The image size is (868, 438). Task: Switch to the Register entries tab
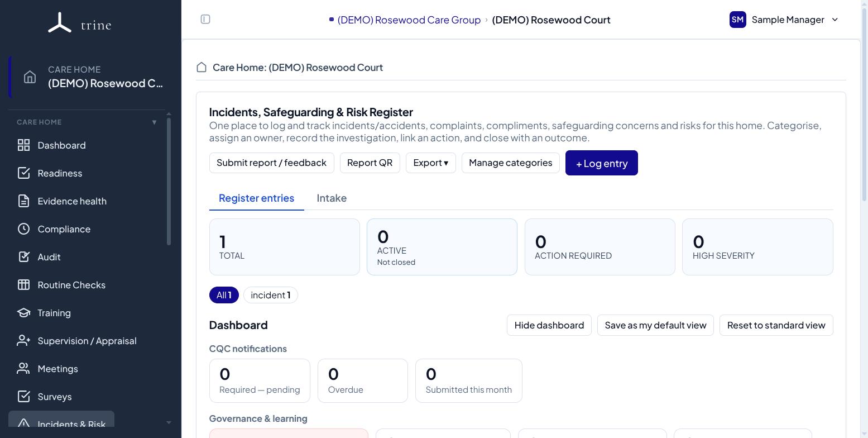click(256, 198)
